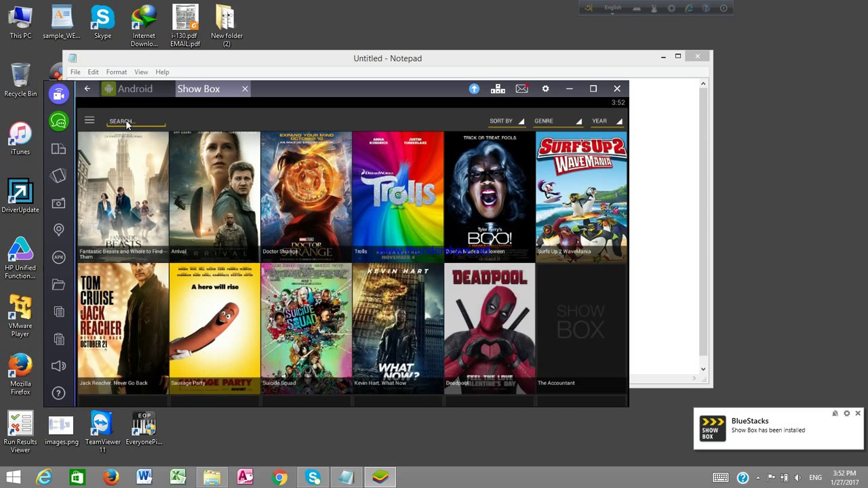Click the Show Box search field
Viewport: 868px width, 488px height.
click(x=136, y=121)
